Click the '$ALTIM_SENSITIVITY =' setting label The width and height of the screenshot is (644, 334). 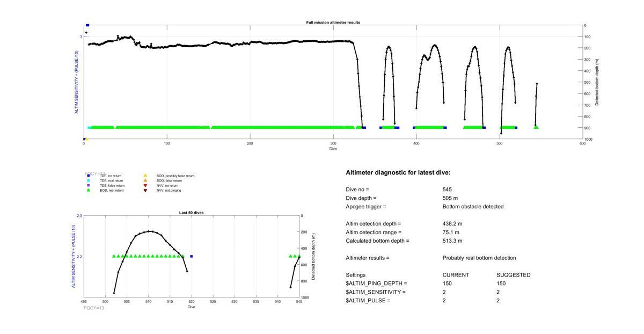[x=376, y=292]
